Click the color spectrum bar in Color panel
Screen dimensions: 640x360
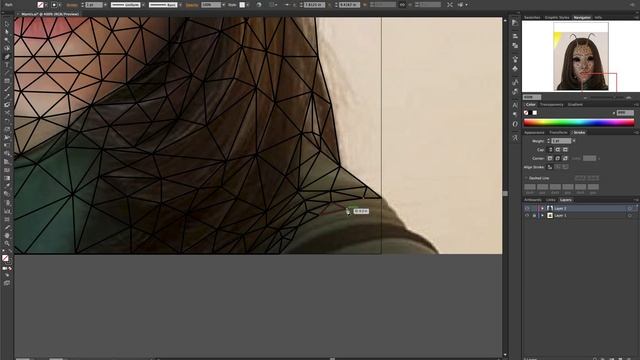coord(579,122)
